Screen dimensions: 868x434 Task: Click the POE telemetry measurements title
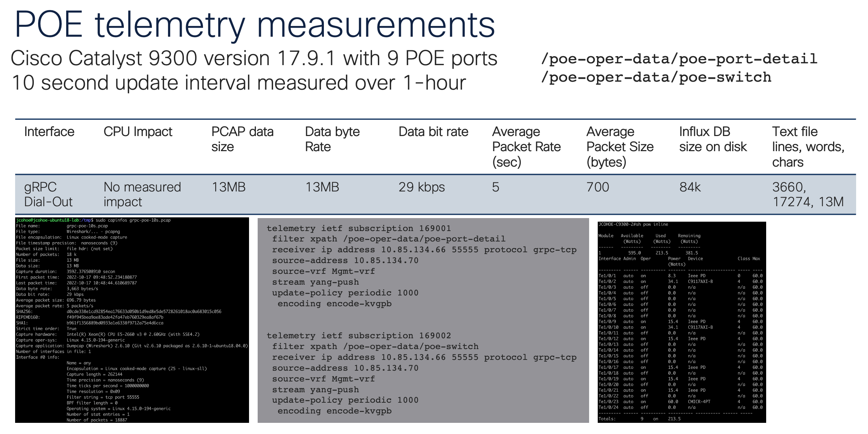click(254, 24)
